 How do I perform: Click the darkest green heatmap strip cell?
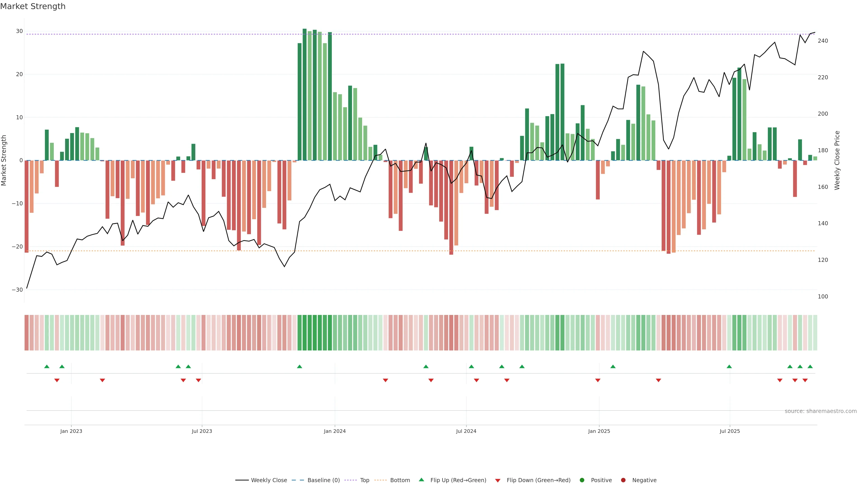[305, 333]
